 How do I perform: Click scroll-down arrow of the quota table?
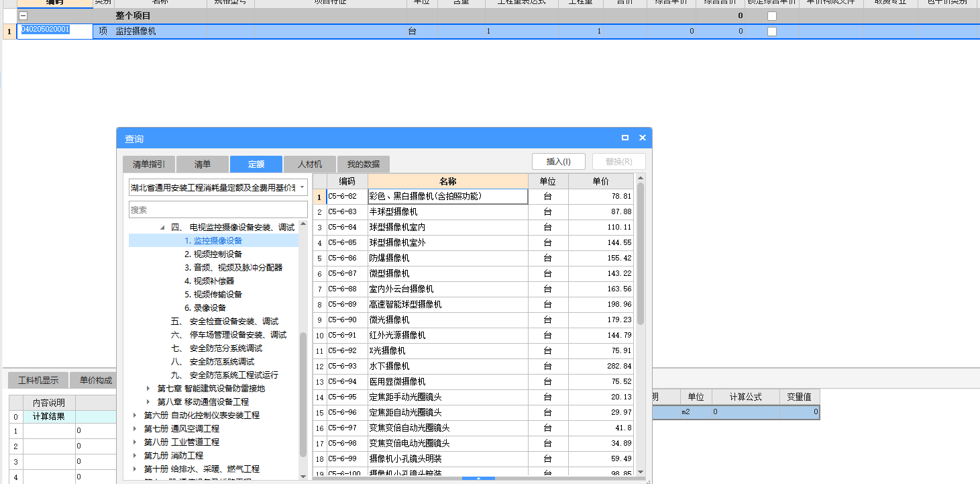click(x=640, y=472)
